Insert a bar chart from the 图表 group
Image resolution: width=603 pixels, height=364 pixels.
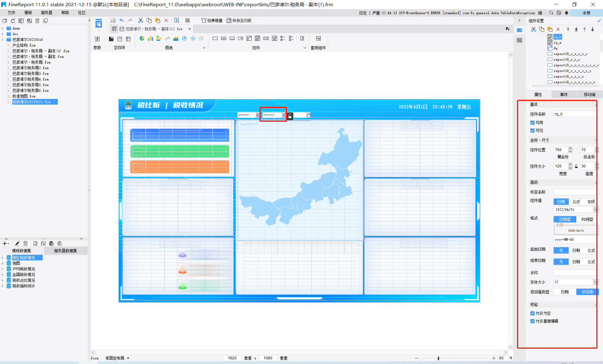(x=150, y=38)
